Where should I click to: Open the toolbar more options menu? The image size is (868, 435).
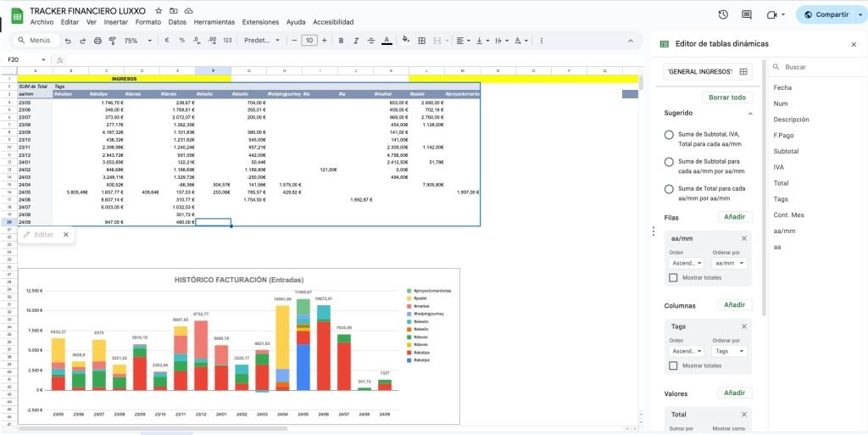[x=541, y=41]
